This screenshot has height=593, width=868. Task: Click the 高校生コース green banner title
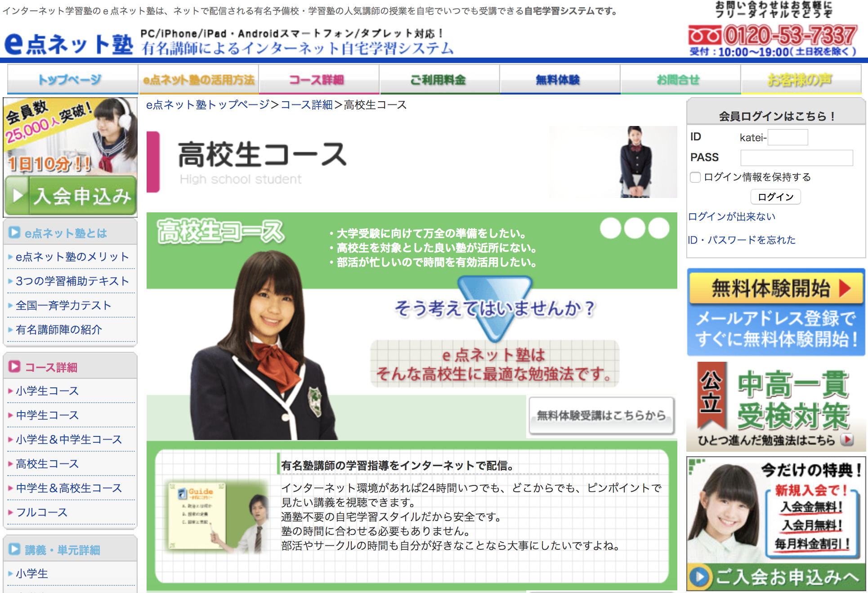pyautogui.click(x=220, y=231)
